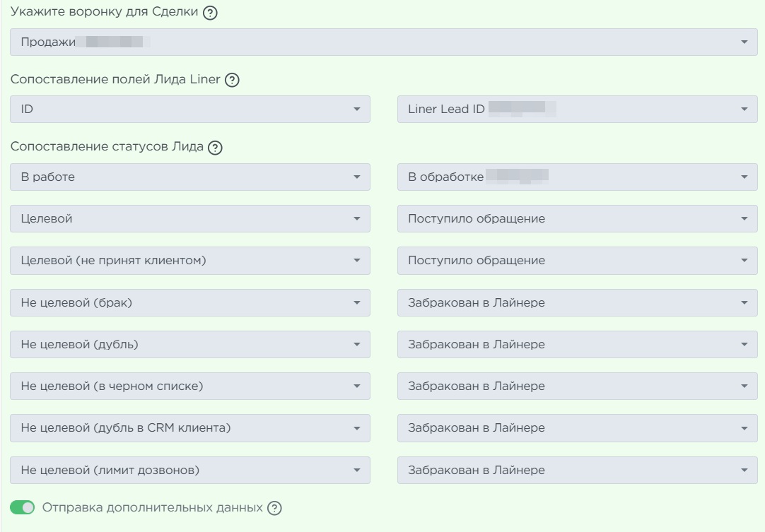Image resolution: width=765 pixels, height=532 pixels.
Task: Open the "Целевой" status dropdown
Action: [x=190, y=219]
